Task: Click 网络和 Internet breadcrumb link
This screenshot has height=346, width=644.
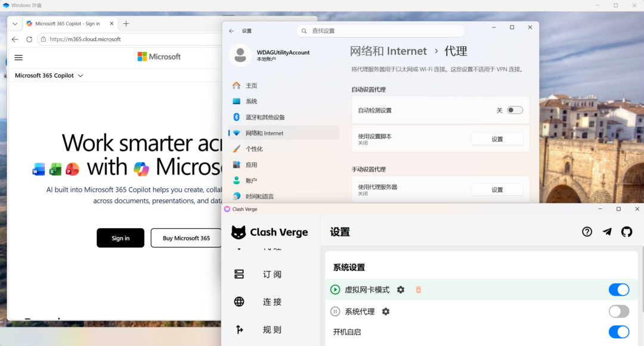Action: tap(388, 51)
